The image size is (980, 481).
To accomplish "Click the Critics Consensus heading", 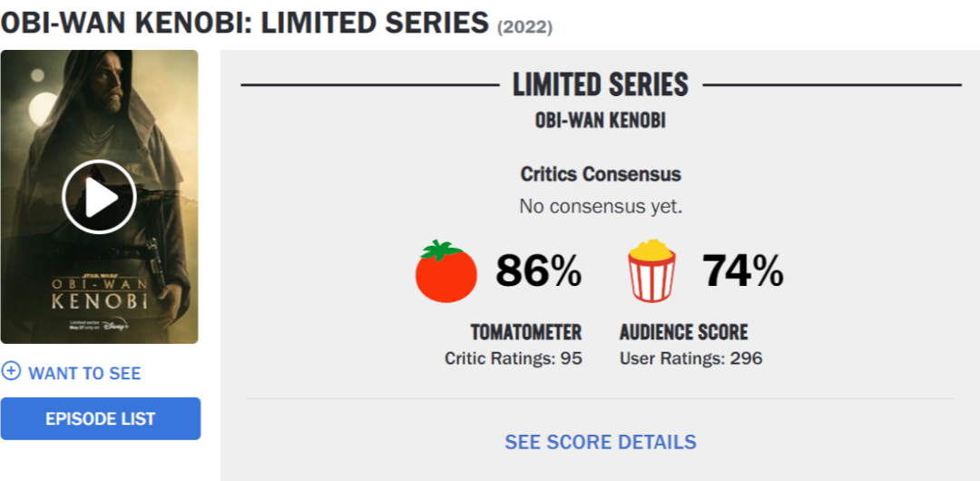I will click(x=601, y=174).
